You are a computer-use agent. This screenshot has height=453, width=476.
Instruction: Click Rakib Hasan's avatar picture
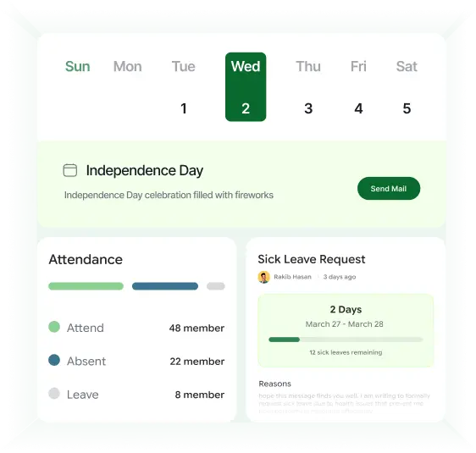pos(263,277)
